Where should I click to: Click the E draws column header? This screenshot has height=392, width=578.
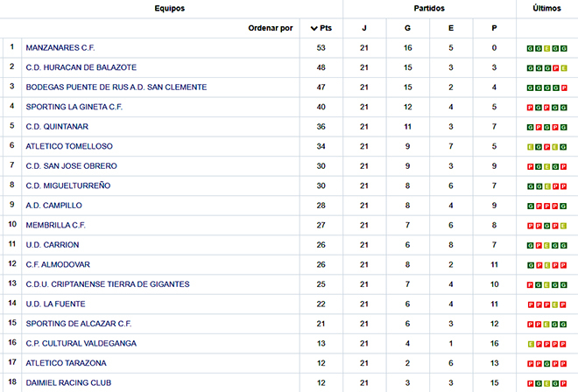(451, 28)
